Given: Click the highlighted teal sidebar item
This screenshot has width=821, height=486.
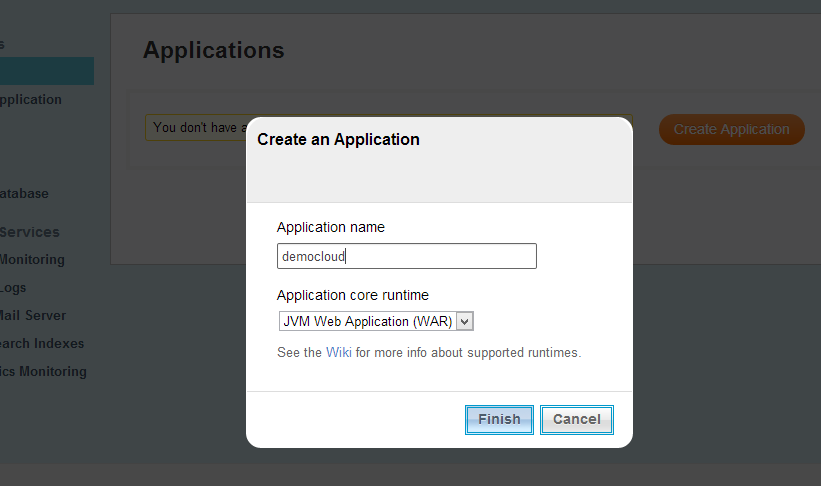Looking at the screenshot, I should click(x=47, y=71).
